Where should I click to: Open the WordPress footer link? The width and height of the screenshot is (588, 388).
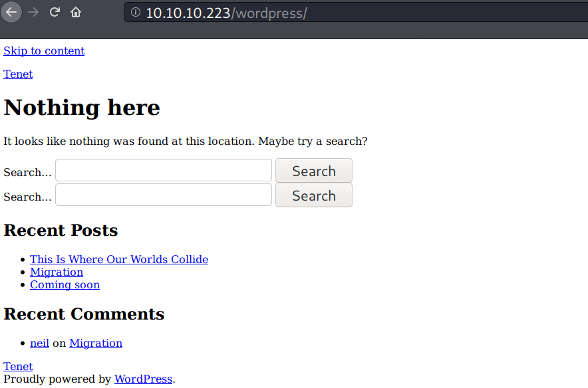(143, 379)
